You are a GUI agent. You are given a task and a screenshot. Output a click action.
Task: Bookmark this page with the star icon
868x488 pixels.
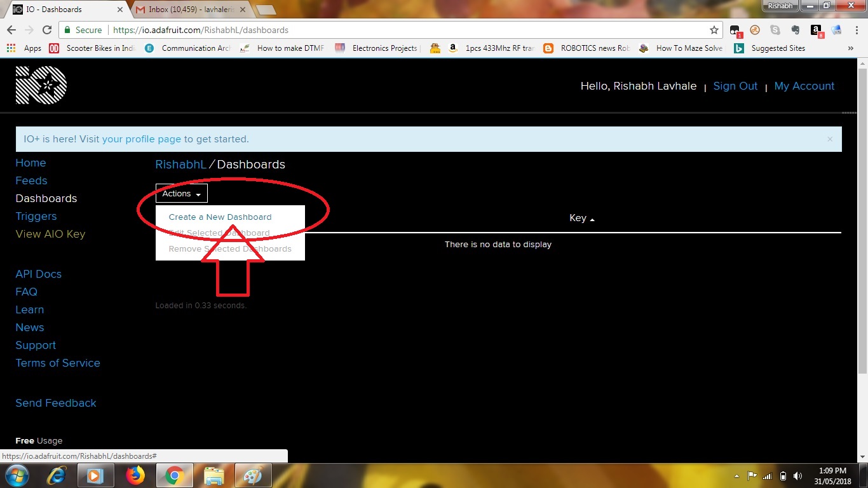click(x=714, y=30)
